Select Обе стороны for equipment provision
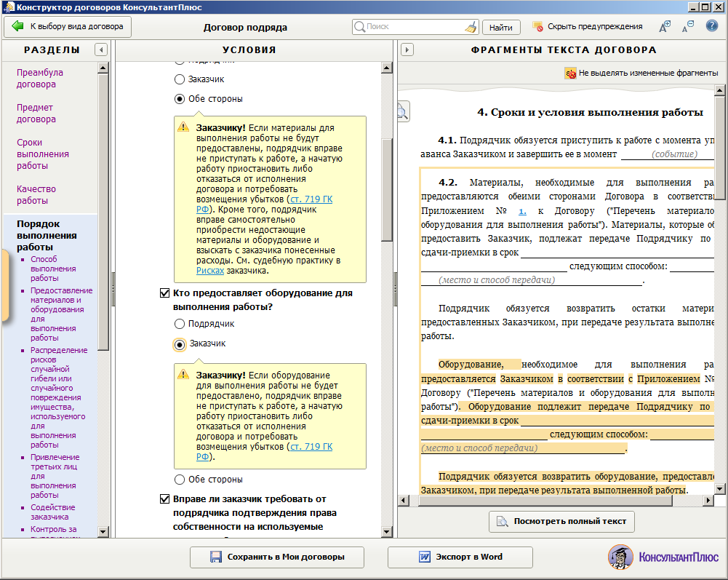Screen dimensions: 728x580 (180, 479)
